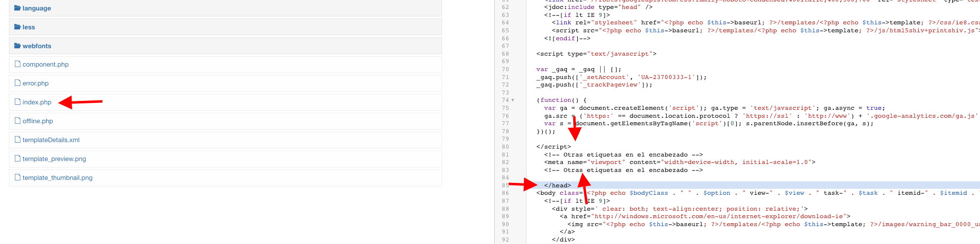The height and width of the screenshot is (244, 980).
Task: Click first 'Otras etiquetas' comment on line 81
Action: [624, 155]
